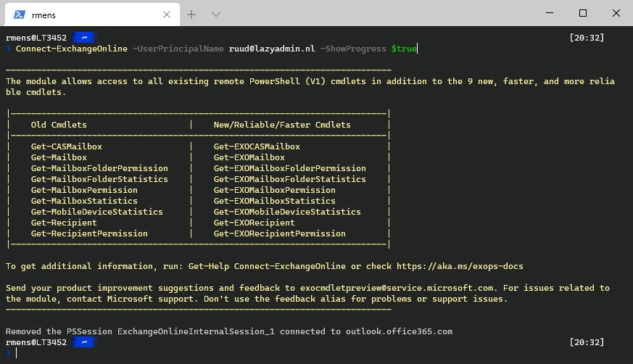Open a new terminal tab
The height and width of the screenshot is (364, 633).
pyautogui.click(x=191, y=15)
